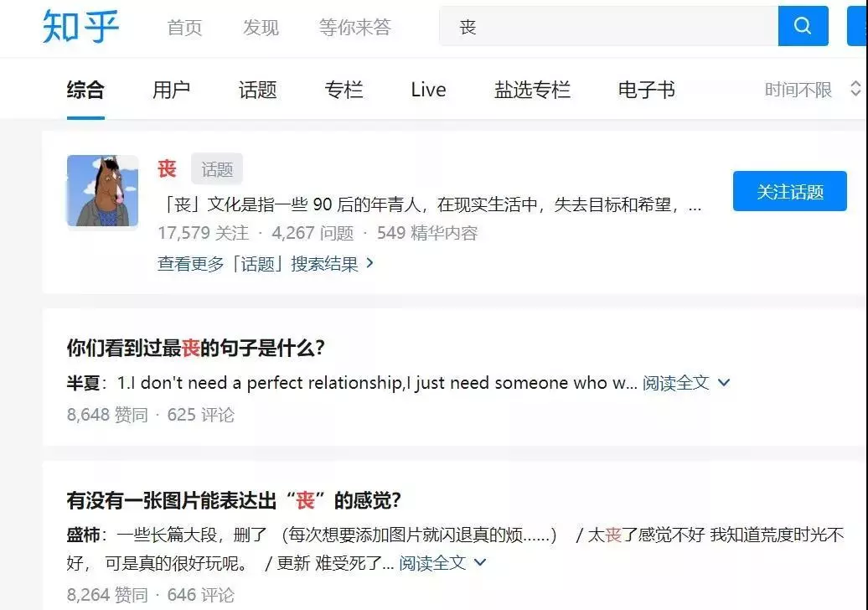Open the BoJack Horseman topic avatar
Viewport: 868px width, 610px height.
click(x=102, y=190)
